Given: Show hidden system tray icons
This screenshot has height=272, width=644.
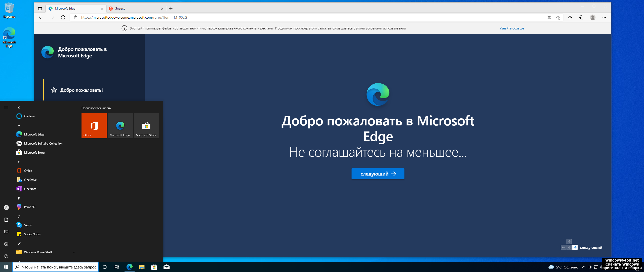Looking at the screenshot, I should 584,267.
